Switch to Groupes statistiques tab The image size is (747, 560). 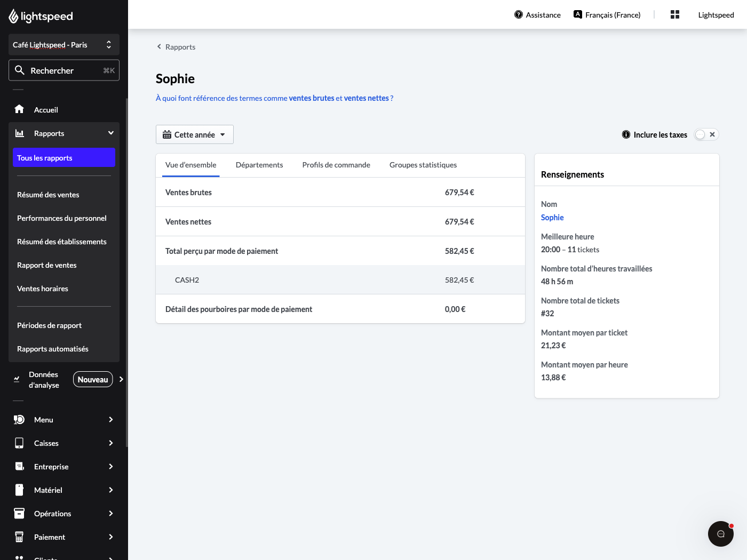[423, 165]
